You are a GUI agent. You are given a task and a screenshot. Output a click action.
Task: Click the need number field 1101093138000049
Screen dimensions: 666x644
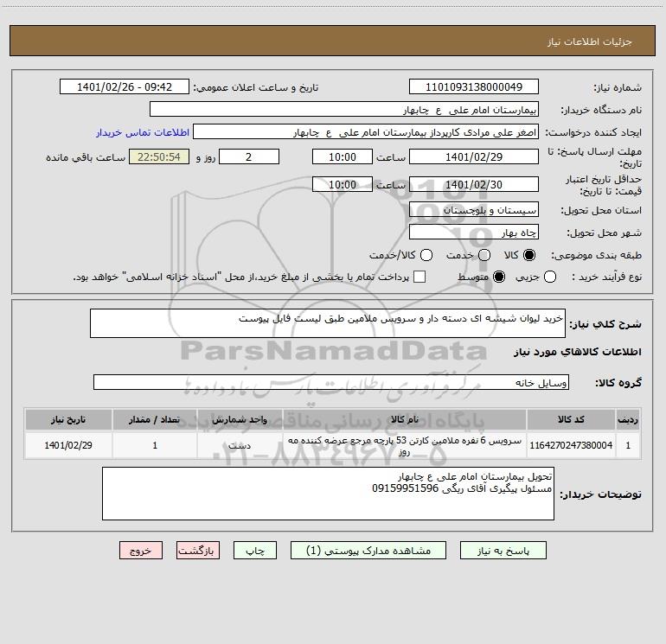coord(474,86)
